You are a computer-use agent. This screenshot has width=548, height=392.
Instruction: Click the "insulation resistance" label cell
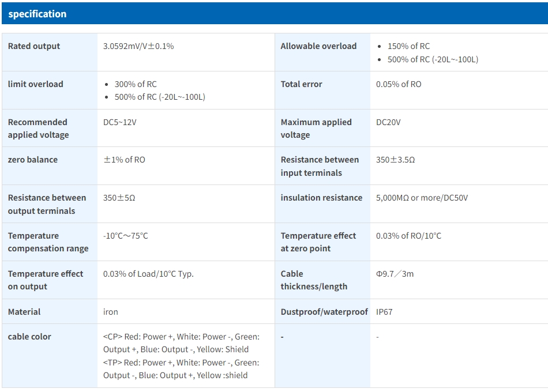(321, 198)
